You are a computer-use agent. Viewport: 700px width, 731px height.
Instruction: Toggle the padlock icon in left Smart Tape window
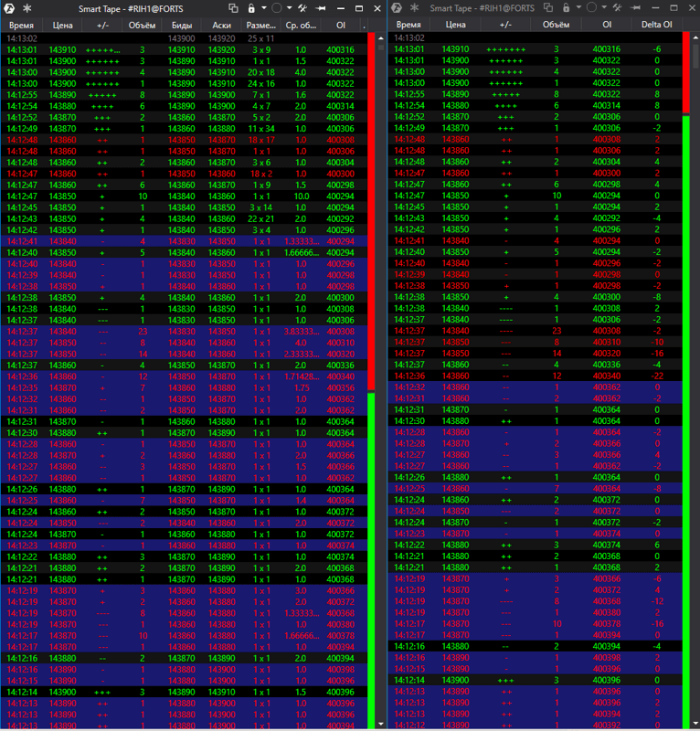251,8
